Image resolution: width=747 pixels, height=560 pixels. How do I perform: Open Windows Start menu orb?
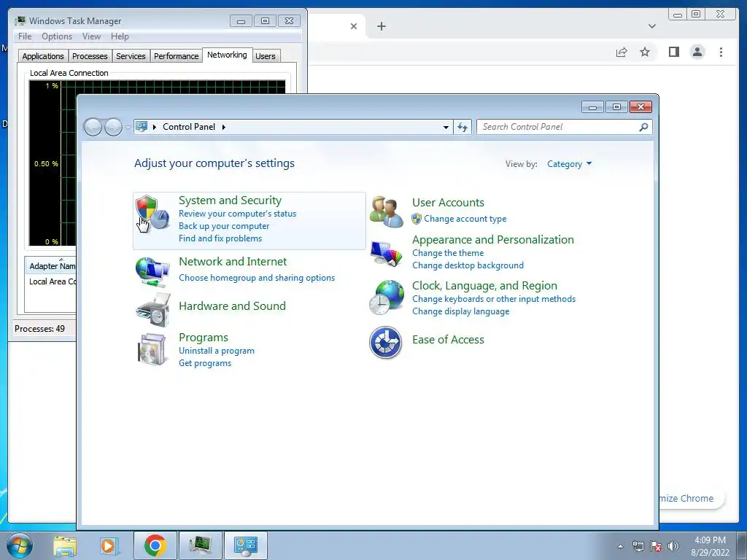pos(20,545)
